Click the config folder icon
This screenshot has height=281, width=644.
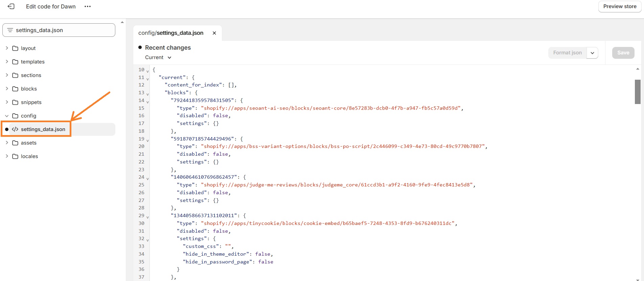tap(15, 116)
